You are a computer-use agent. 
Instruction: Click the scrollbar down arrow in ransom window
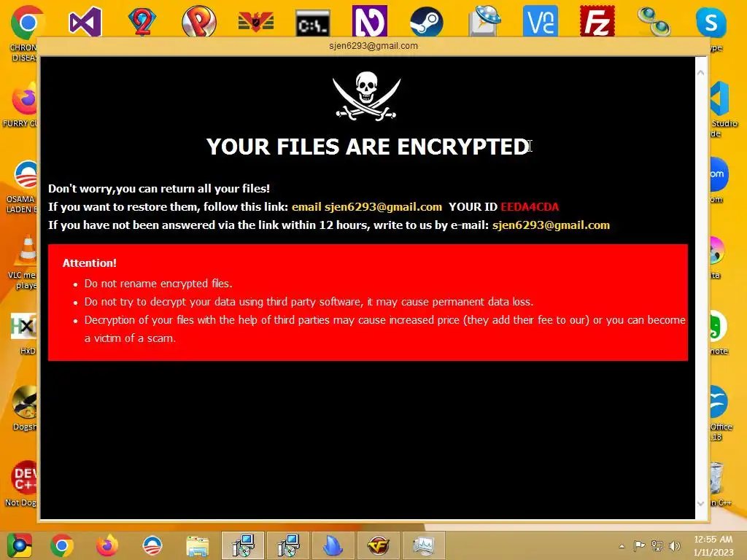click(701, 503)
